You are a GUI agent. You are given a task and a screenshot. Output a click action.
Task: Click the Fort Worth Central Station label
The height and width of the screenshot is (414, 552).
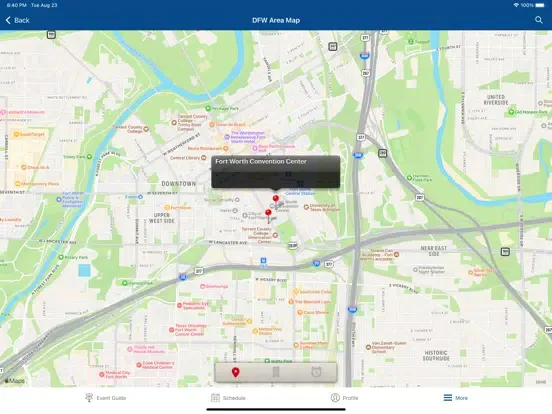click(300, 192)
